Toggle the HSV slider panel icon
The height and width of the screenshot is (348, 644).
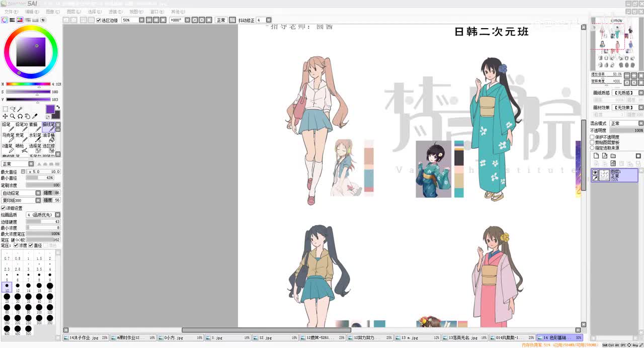point(20,20)
